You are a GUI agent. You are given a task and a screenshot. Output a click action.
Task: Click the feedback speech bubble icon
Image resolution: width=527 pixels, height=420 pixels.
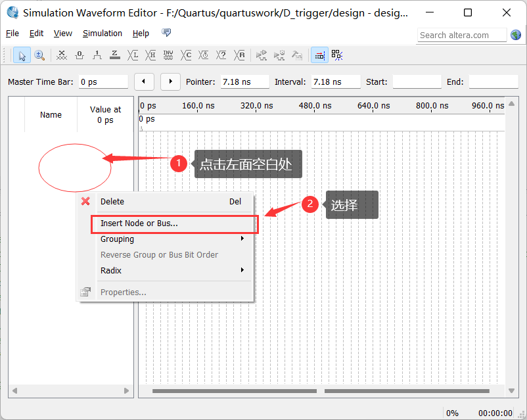(x=166, y=33)
